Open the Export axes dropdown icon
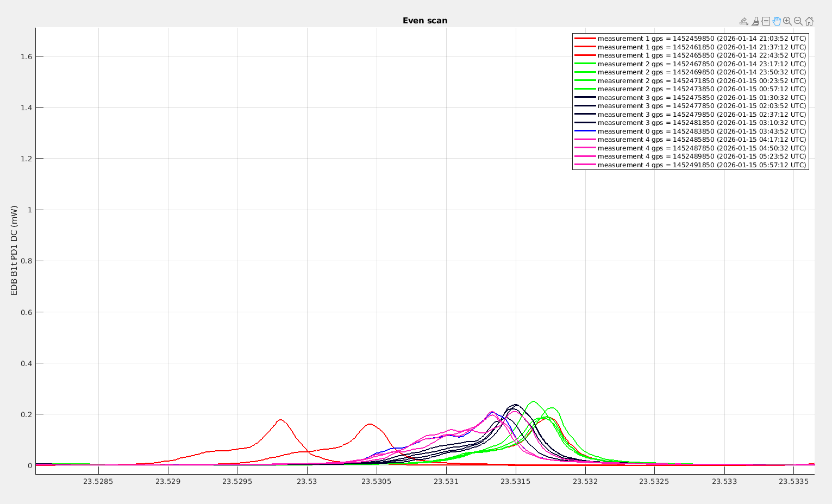Screen dimensions: 832x504 (744, 21)
